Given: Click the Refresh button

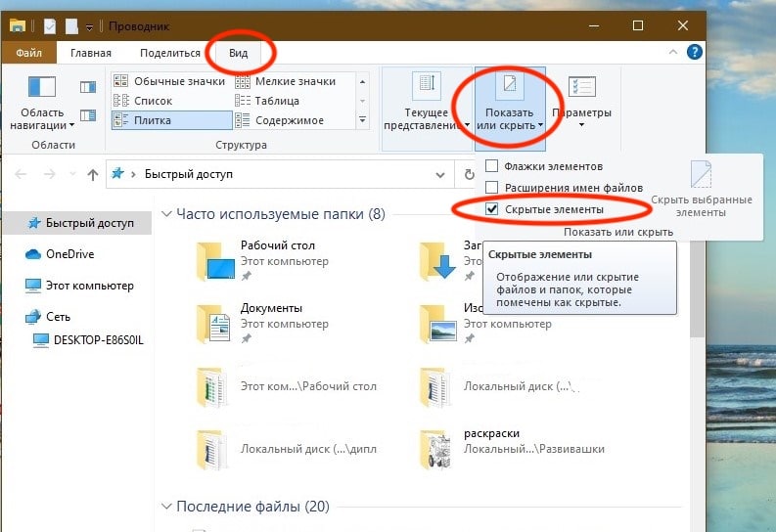Looking at the screenshot, I should (469, 174).
